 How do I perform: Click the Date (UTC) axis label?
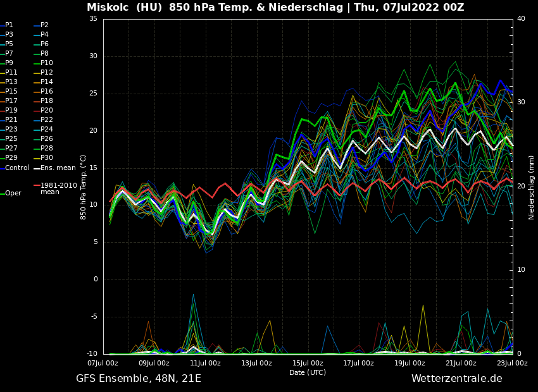308,372
